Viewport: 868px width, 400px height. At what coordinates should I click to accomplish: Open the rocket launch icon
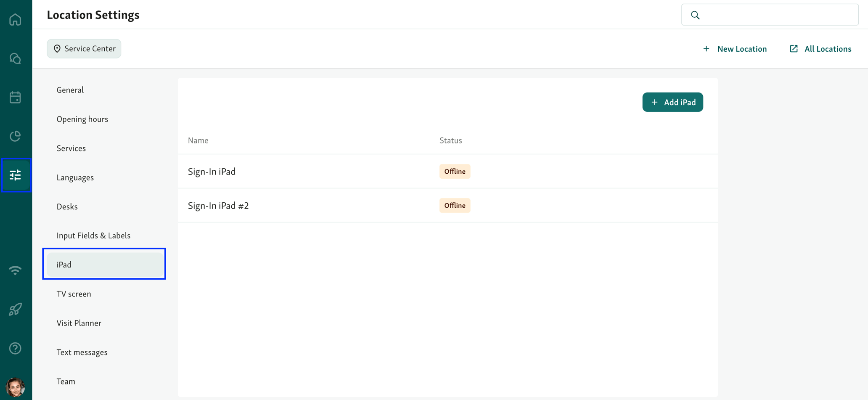15,309
